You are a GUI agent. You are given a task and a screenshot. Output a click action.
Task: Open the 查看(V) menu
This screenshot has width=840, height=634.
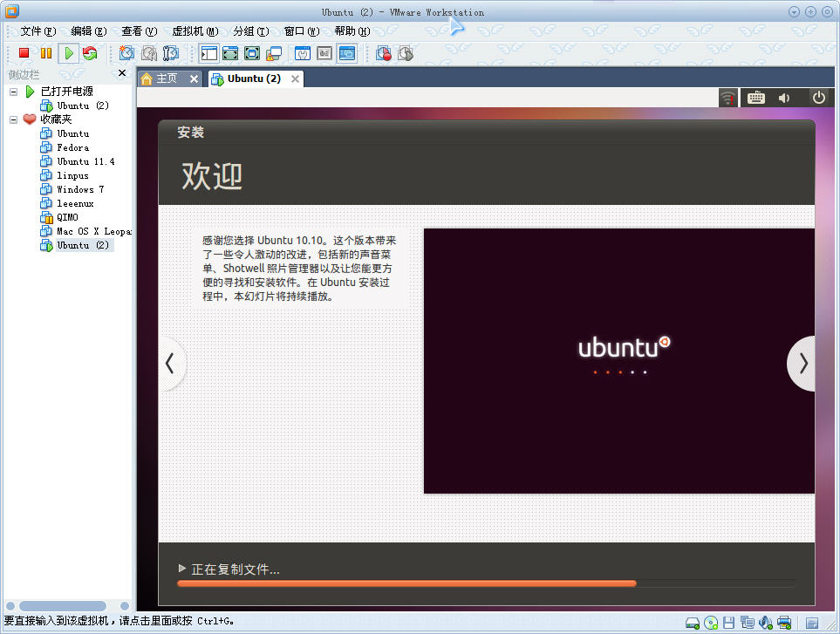click(x=140, y=31)
